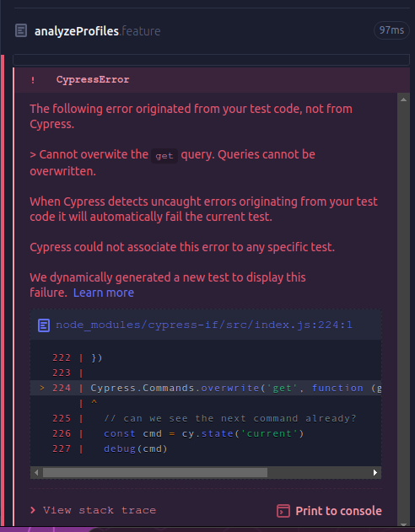
Task: Open node_modules/cypress-if/src/index.js:224:1 file link
Action: 204,325
